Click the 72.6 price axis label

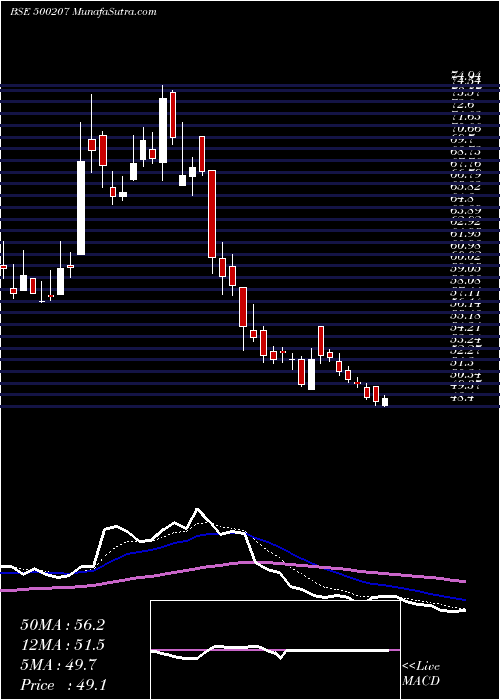[x=462, y=105]
